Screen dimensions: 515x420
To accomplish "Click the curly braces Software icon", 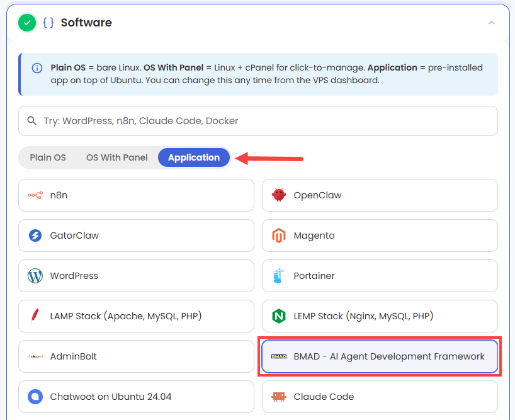I will click(x=48, y=23).
